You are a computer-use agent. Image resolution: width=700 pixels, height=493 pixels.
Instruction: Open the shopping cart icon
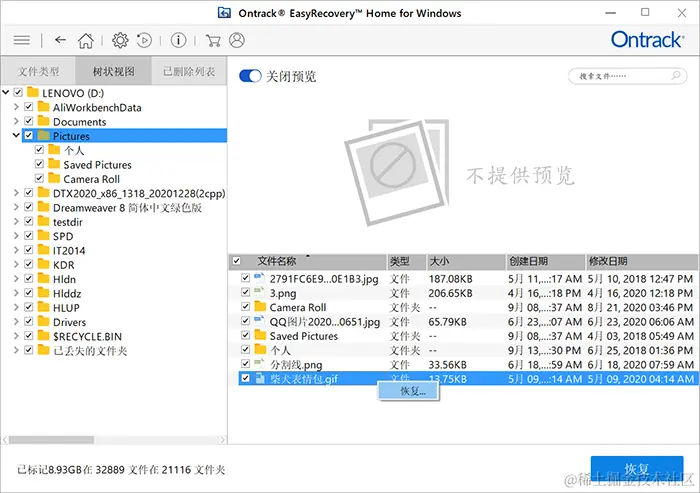click(x=213, y=40)
